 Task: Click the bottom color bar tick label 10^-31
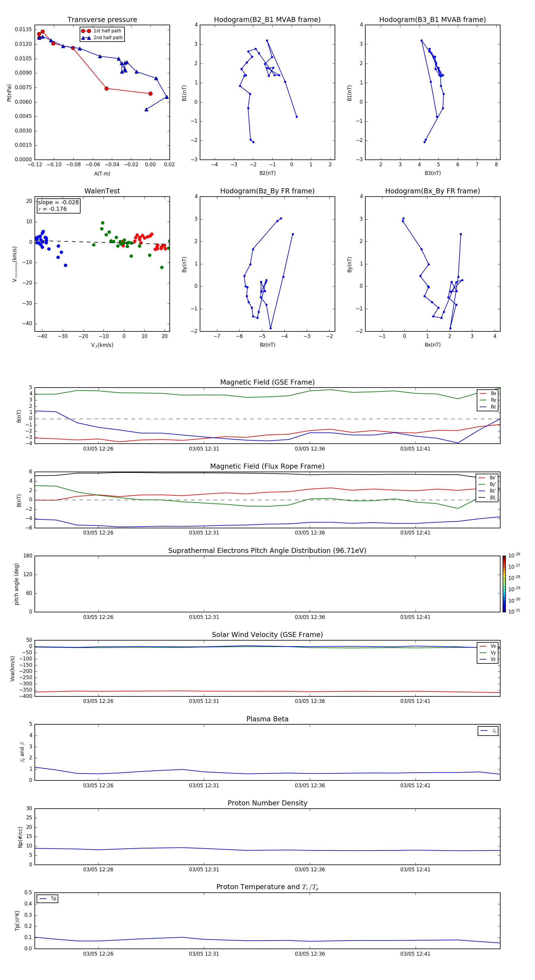coord(514,611)
